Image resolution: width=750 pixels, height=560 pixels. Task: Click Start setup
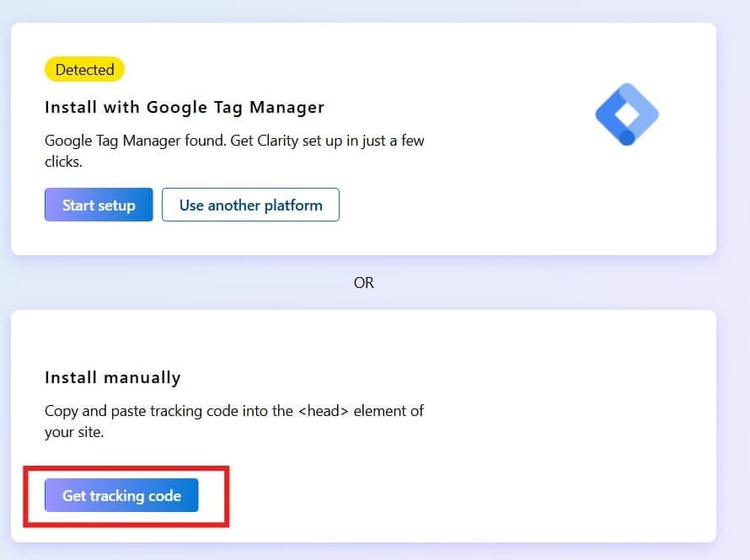click(98, 205)
